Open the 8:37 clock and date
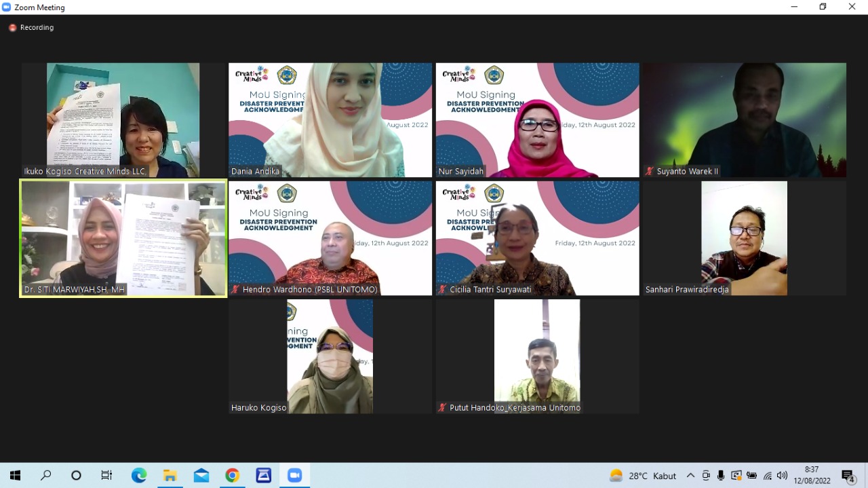 click(x=812, y=475)
